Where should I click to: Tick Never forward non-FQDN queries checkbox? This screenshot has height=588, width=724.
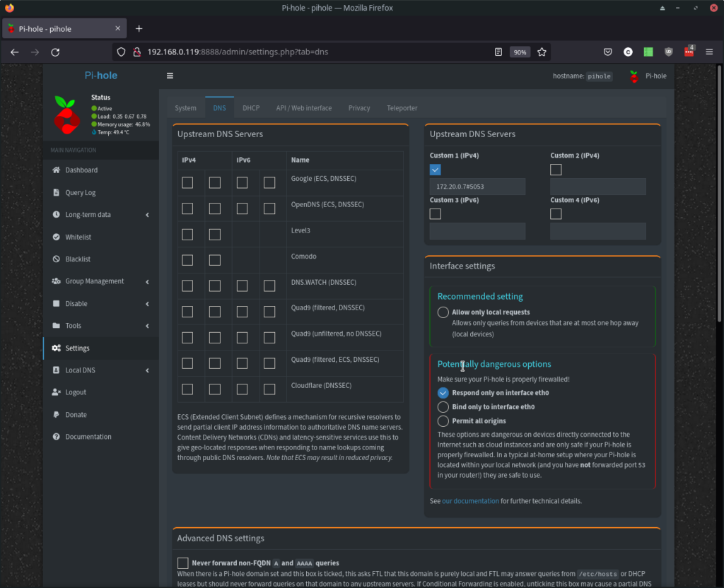183,563
